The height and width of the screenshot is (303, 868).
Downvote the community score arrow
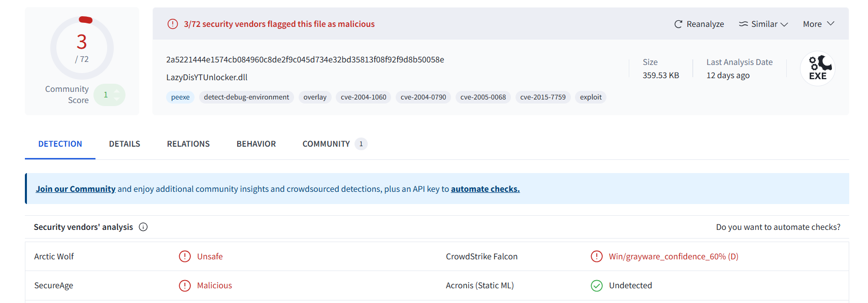click(x=117, y=99)
